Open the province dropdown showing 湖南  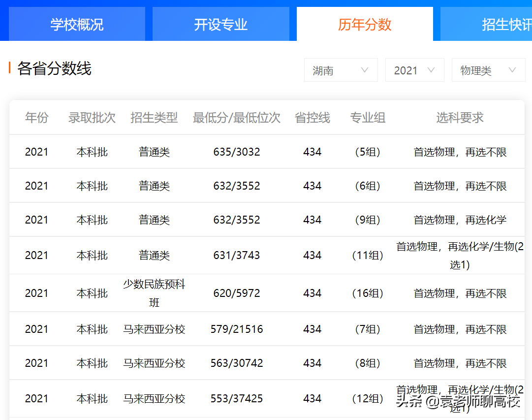point(341,70)
